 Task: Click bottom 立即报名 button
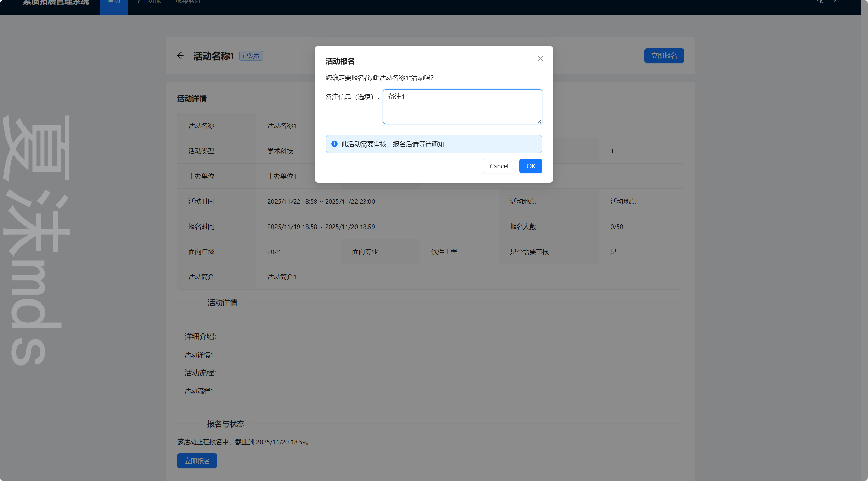pyautogui.click(x=197, y=461)
